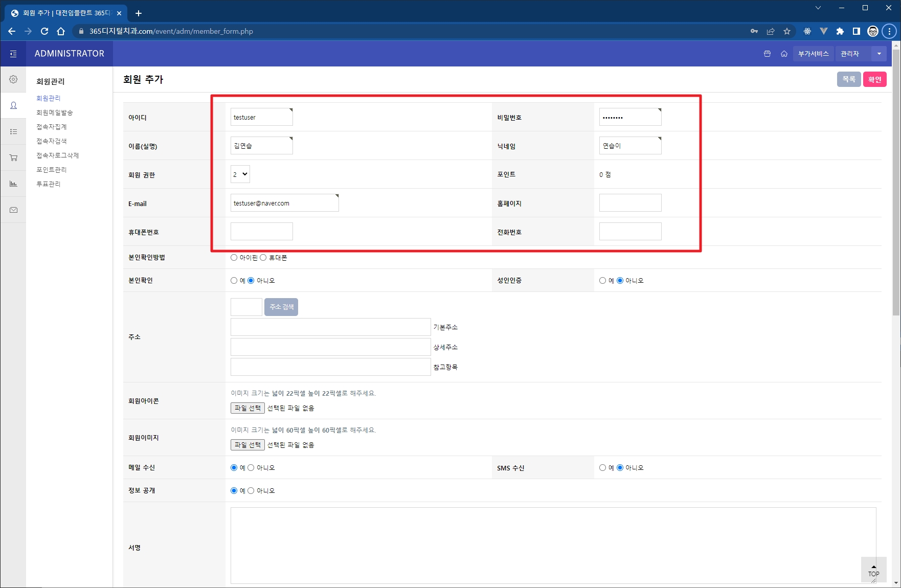The height and width of the screenshot is (588, 901).
Task: Set 메일 수신 to 아니오
Action: (x=251, y=468)
